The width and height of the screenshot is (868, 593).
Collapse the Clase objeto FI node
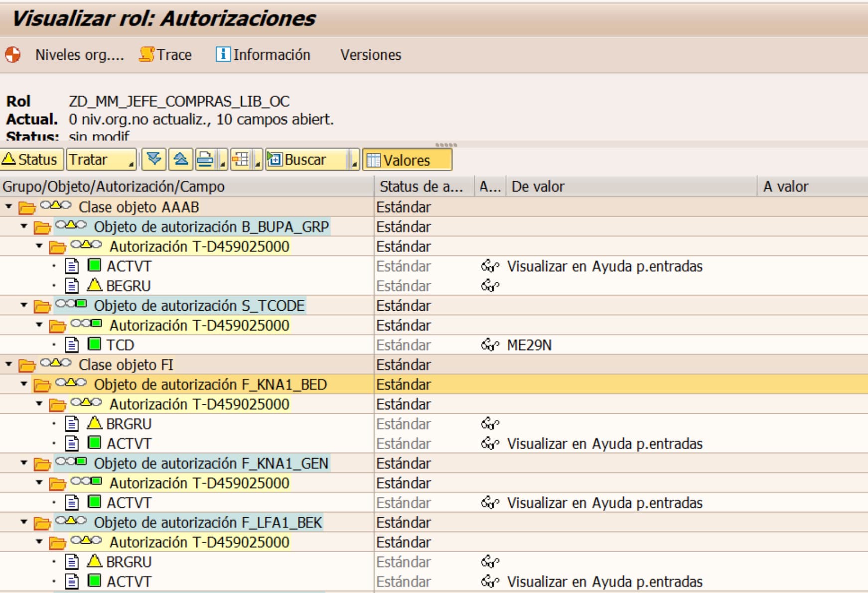pos(9,364)
